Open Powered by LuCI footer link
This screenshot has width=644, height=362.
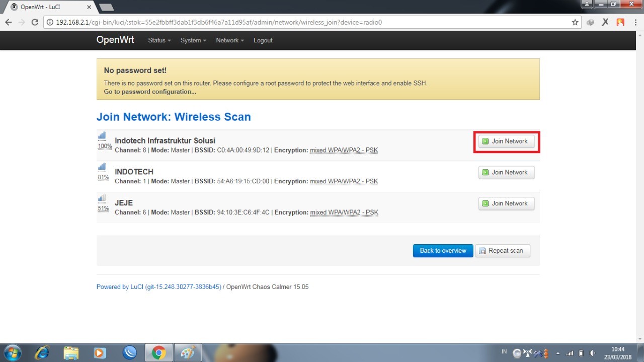point(159,287)
